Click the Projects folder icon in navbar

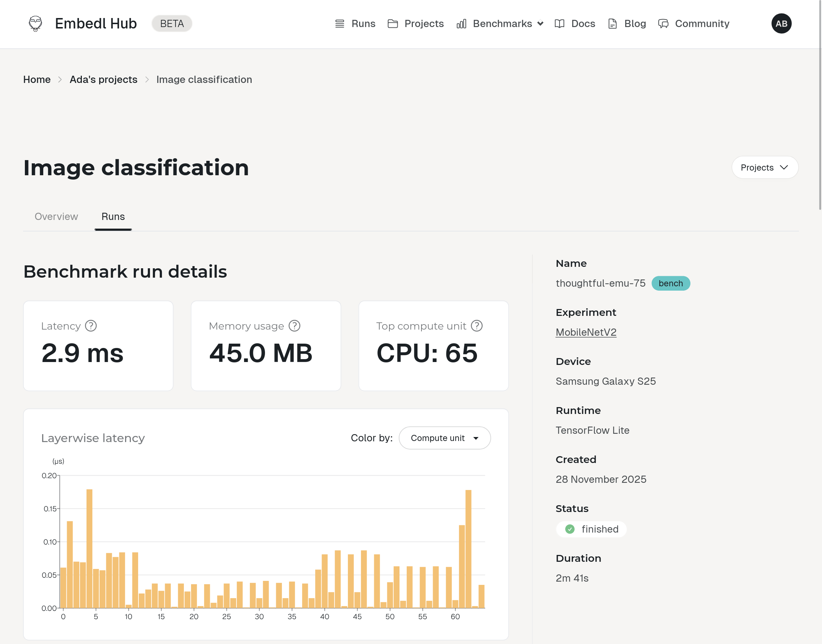[393, 24]
